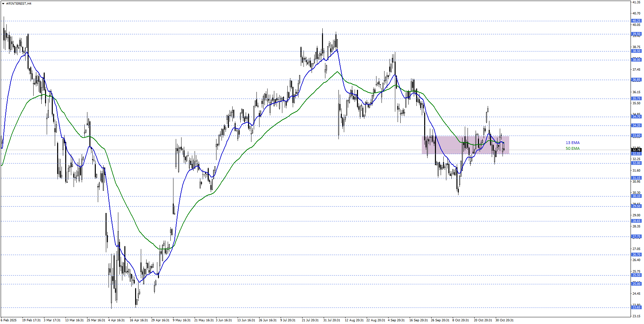644x324 pixels.
Task: Click the 6 Feb 2025 date label
Action: 9,320
